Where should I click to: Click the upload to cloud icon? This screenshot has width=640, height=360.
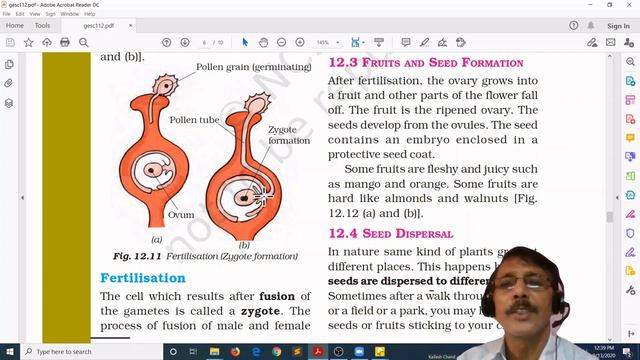point(47,42)
